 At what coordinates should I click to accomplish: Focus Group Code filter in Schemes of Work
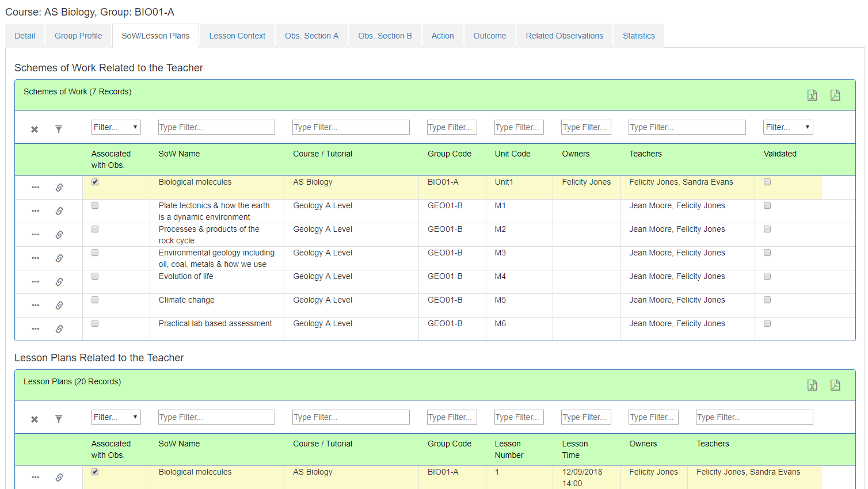point(452,127)
